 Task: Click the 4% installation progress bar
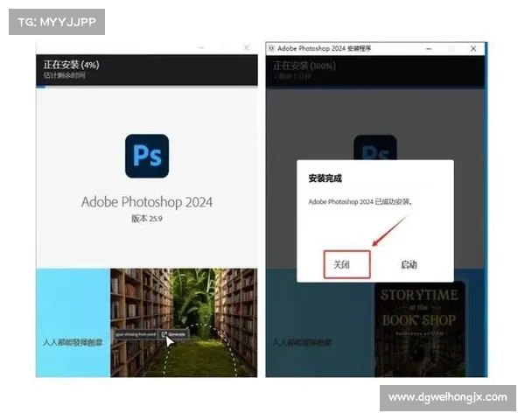coord(147,87)
